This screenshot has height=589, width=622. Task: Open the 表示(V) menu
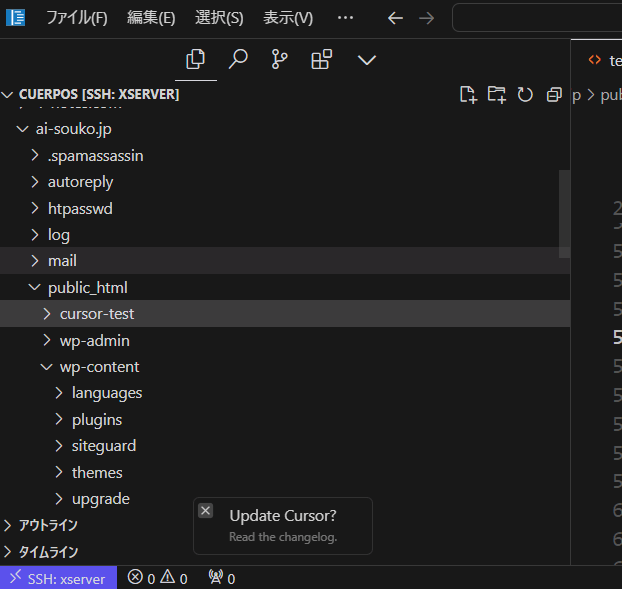click(288, 18)
